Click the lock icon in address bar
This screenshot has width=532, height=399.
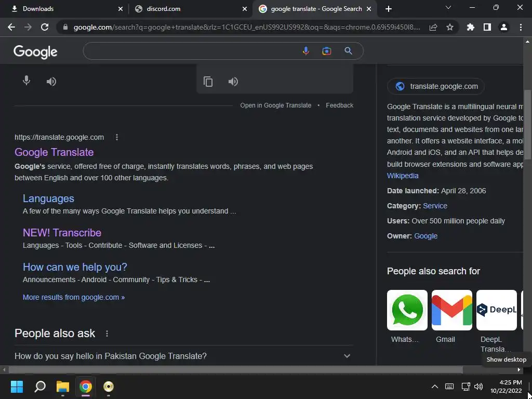[65, 27]
